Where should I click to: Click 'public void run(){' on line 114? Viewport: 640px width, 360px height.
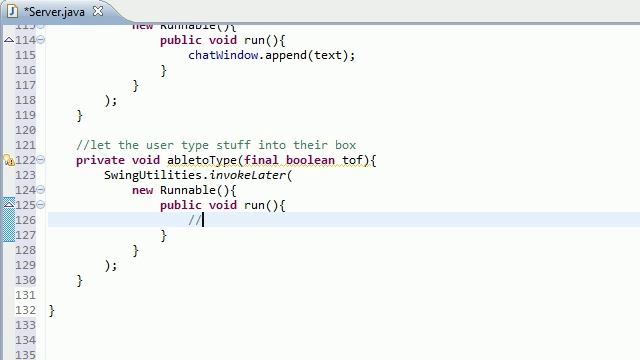[222, 40]
